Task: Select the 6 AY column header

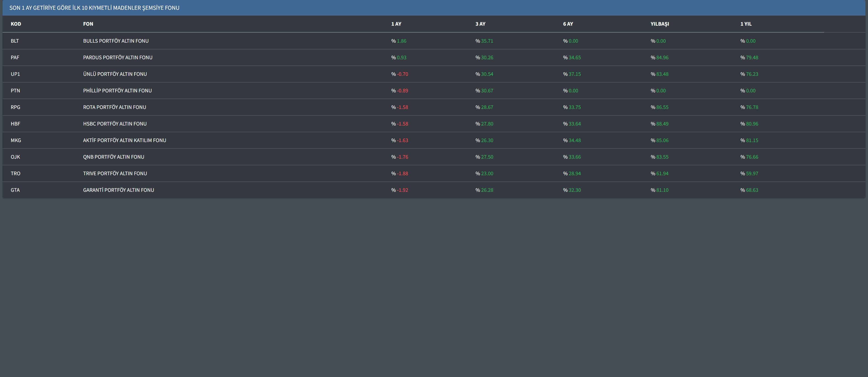Action: click(568, 24)
